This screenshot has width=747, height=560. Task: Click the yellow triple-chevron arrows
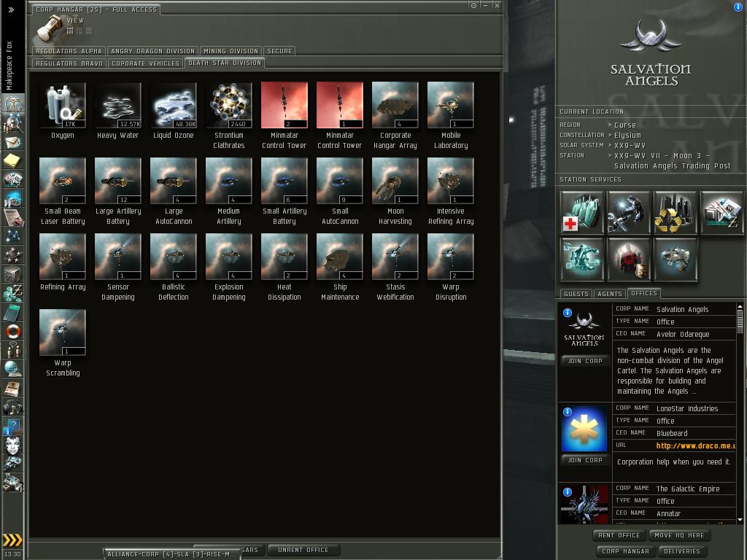pyautogui.click(x=12, y=540)
